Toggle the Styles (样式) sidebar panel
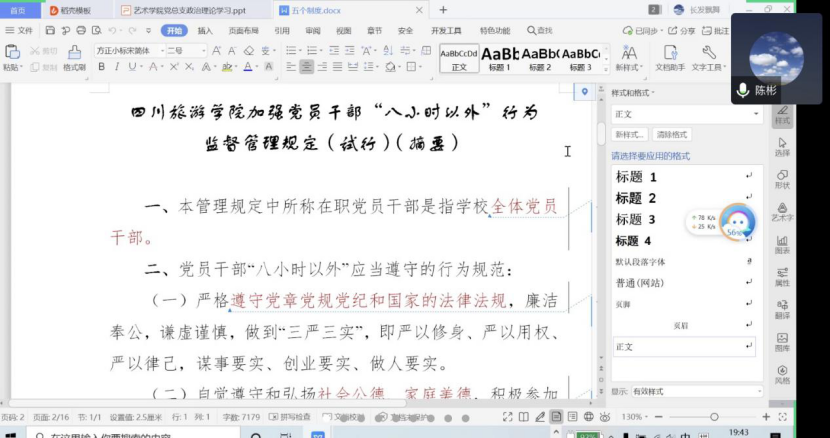 782,114
